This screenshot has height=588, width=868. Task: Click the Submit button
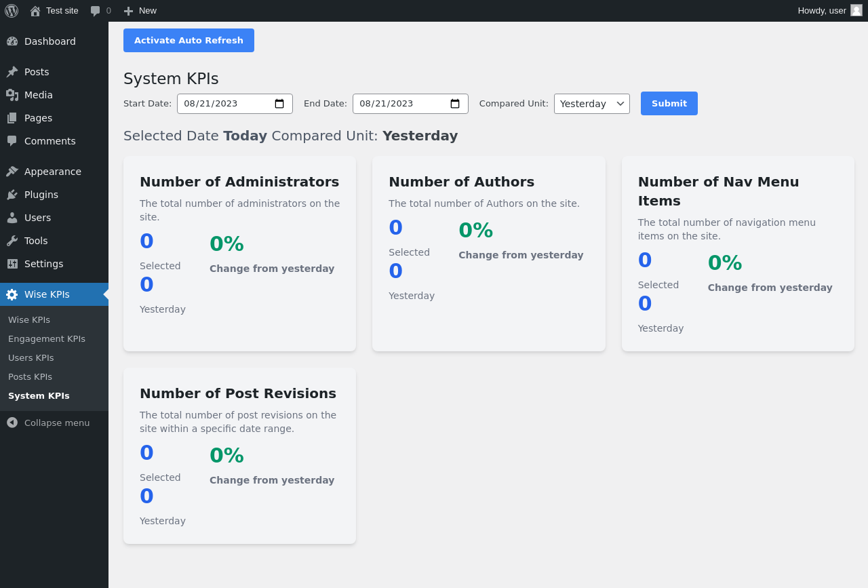tap(669, 104)
